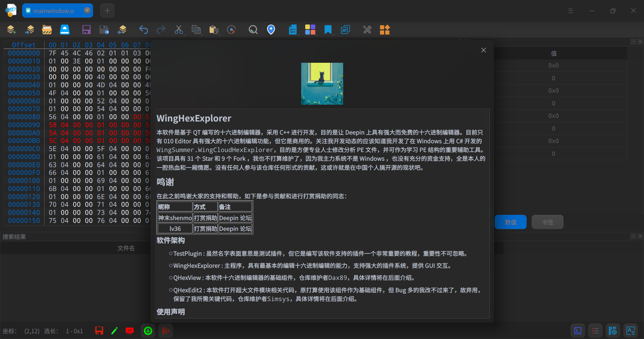The height and width of the screenshot is (339, 644).
Task: Undo the last edit
Action: pos(143,30)
